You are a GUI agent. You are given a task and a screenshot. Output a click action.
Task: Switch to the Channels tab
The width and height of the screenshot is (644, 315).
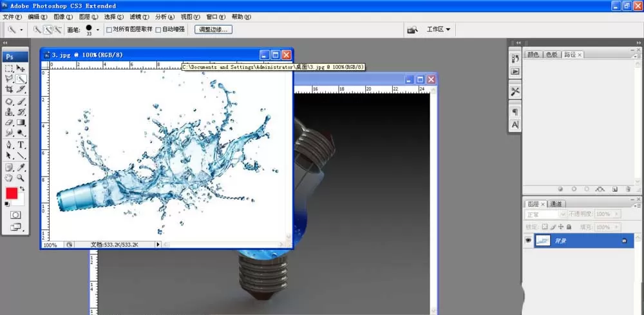(x=556, y=204)
